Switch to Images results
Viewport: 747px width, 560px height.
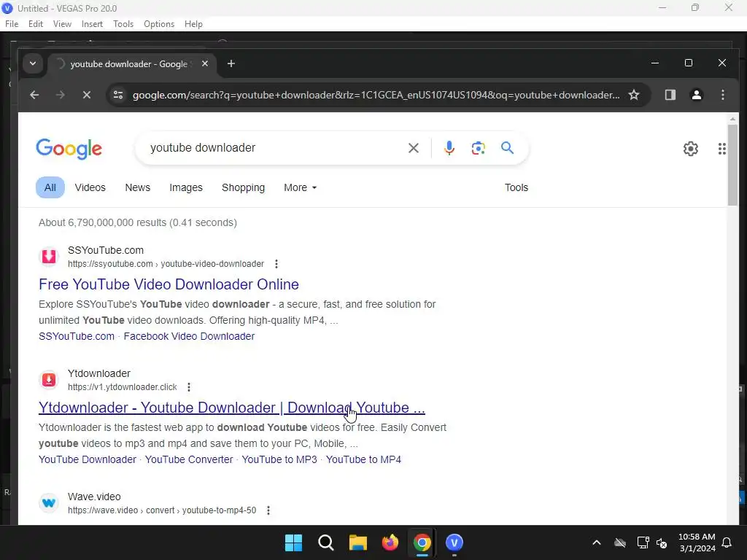(186, 187)
